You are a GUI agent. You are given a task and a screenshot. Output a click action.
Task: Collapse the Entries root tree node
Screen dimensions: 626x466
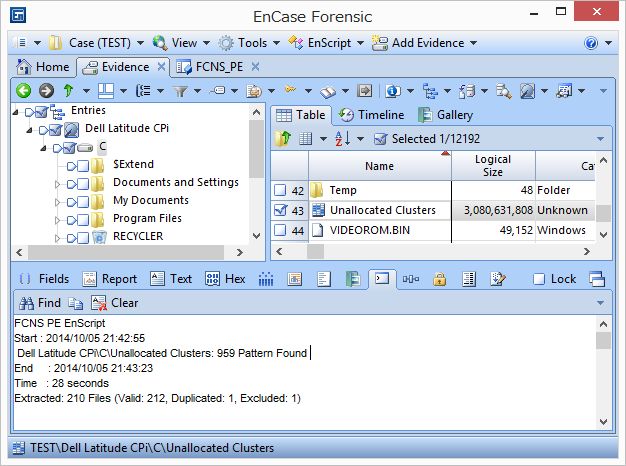(16, 113)
